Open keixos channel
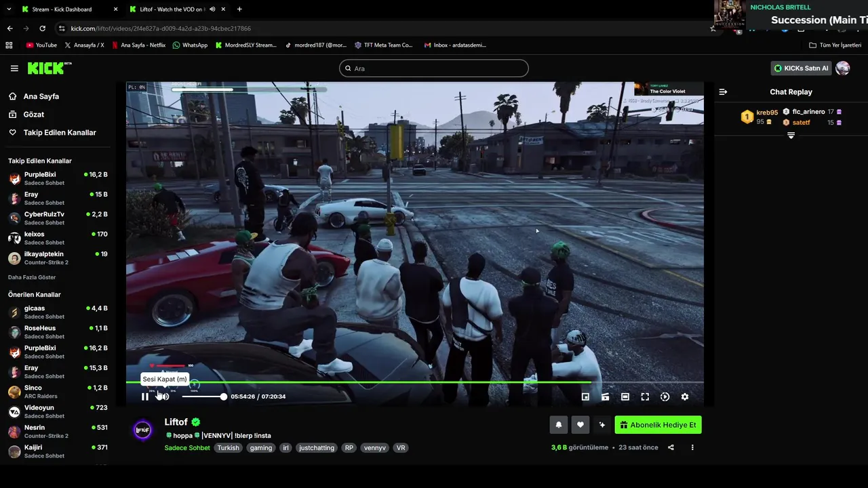 point(58,238)
